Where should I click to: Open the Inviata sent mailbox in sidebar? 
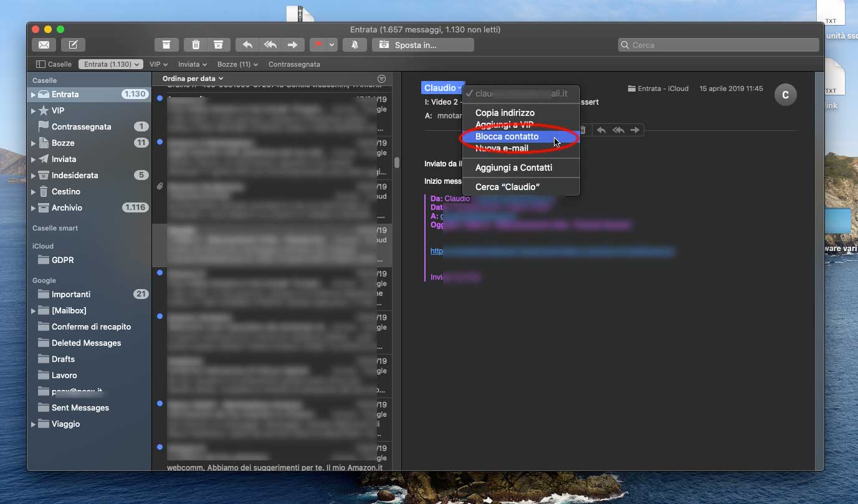point(89,159)
